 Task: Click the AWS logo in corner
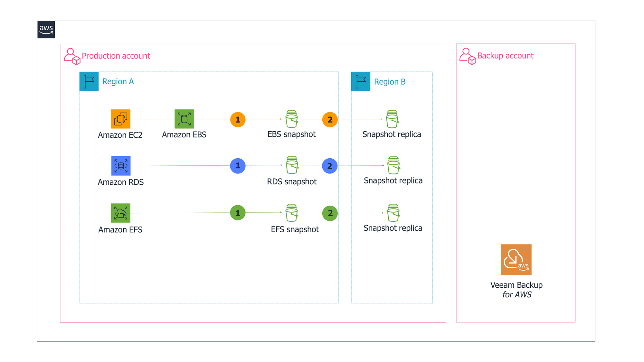[46, 30]
